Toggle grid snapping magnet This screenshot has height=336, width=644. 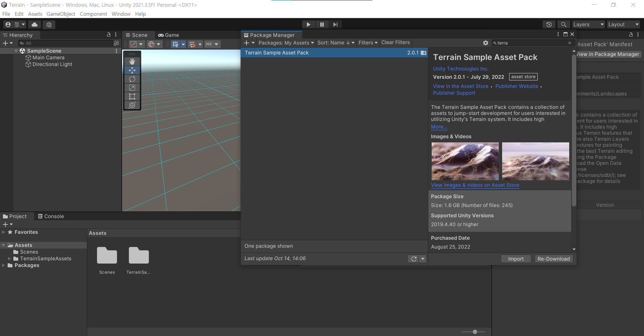(x=192, y=44)
